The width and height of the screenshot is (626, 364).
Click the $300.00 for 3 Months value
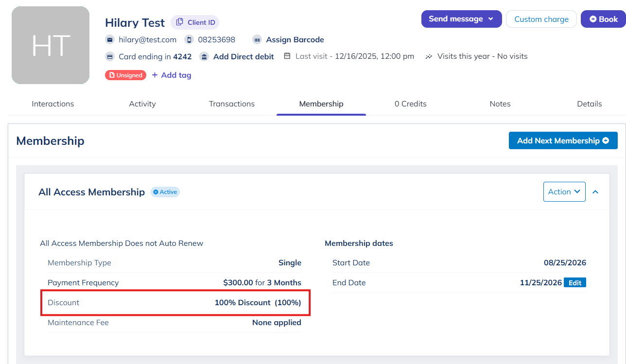262,282
